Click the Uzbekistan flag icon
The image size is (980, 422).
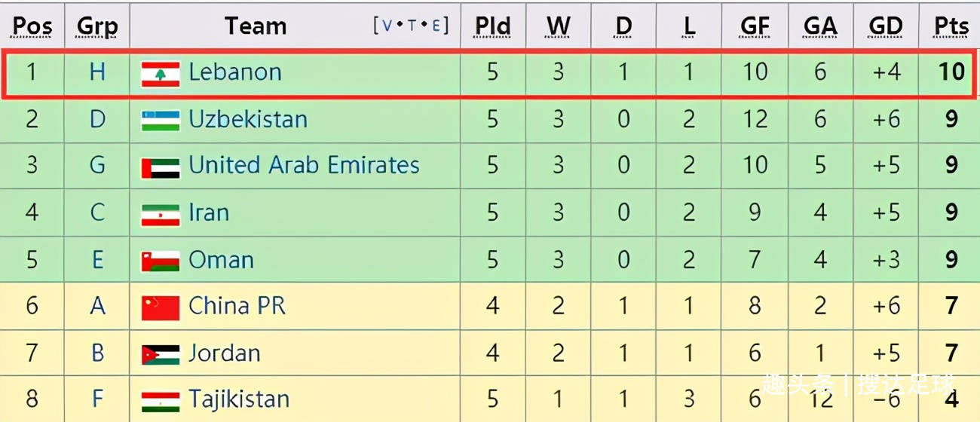[x=161, y=120]
